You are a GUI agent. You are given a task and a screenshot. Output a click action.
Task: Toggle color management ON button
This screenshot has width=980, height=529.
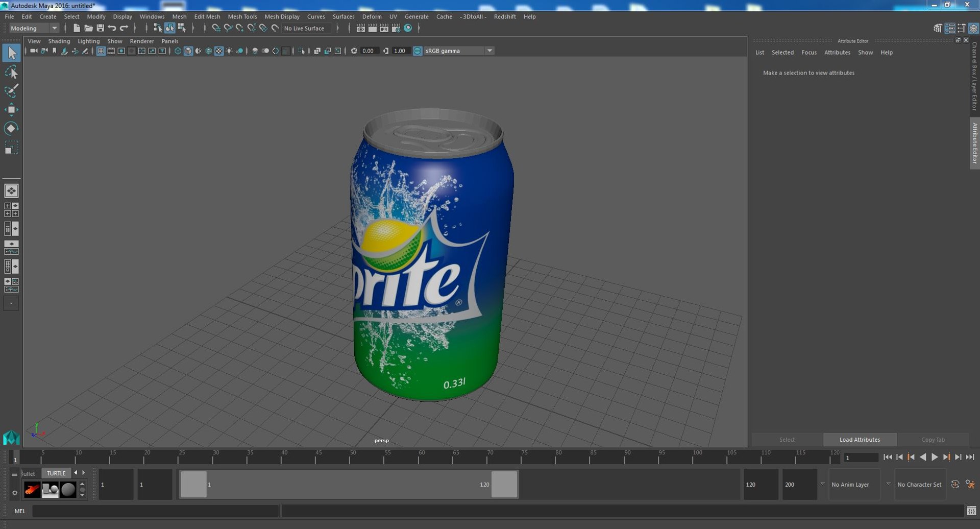tap(418, 51)
